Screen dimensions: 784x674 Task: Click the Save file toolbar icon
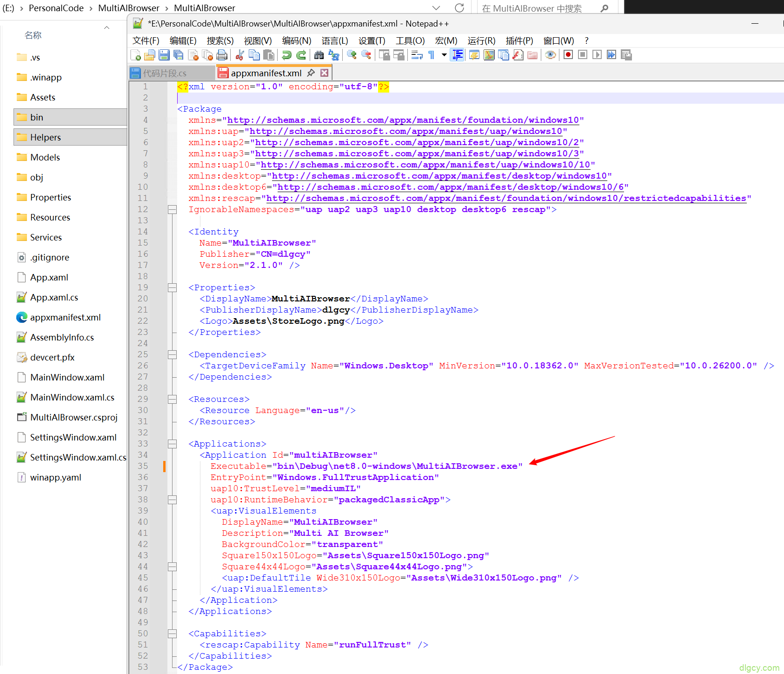click(164, 55)
